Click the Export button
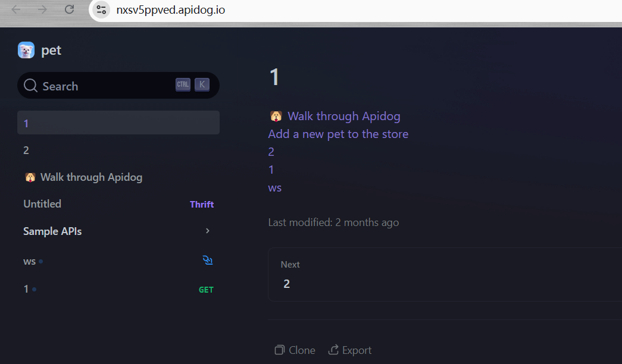 (350, 350)
